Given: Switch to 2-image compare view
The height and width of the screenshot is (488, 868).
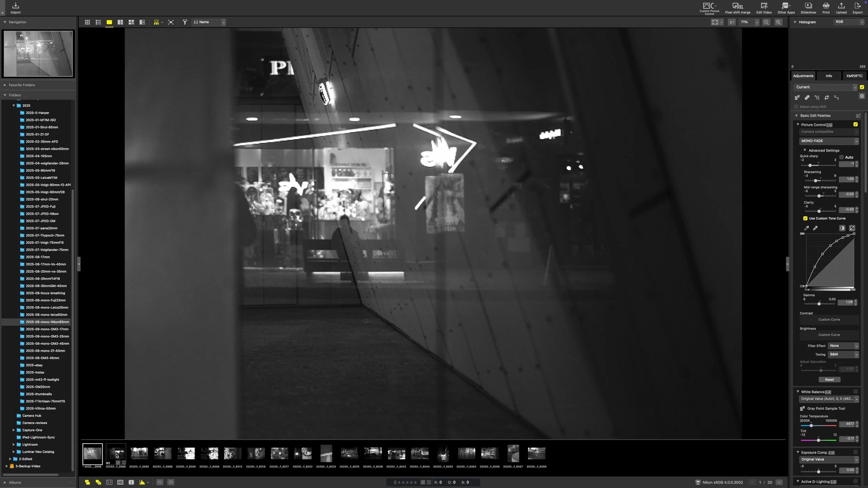Looking at the screenshot, I should (120, 22).
